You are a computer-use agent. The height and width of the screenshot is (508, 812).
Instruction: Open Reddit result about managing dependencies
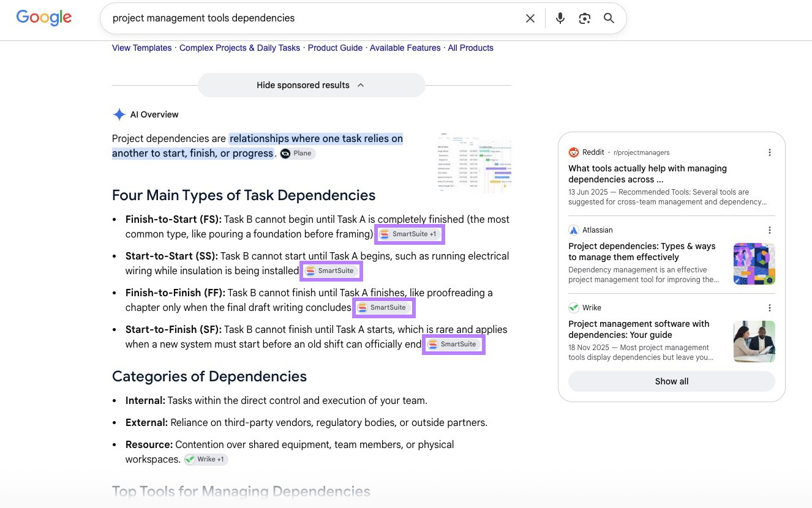click(x=647, y=174)
